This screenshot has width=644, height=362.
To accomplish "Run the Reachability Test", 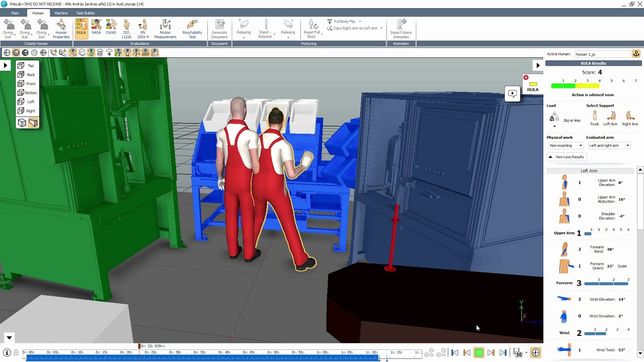I will (x=192, y=29).
